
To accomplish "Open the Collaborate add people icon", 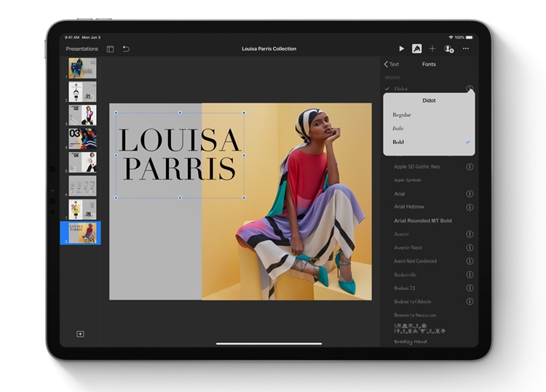I will pos(449,49).
